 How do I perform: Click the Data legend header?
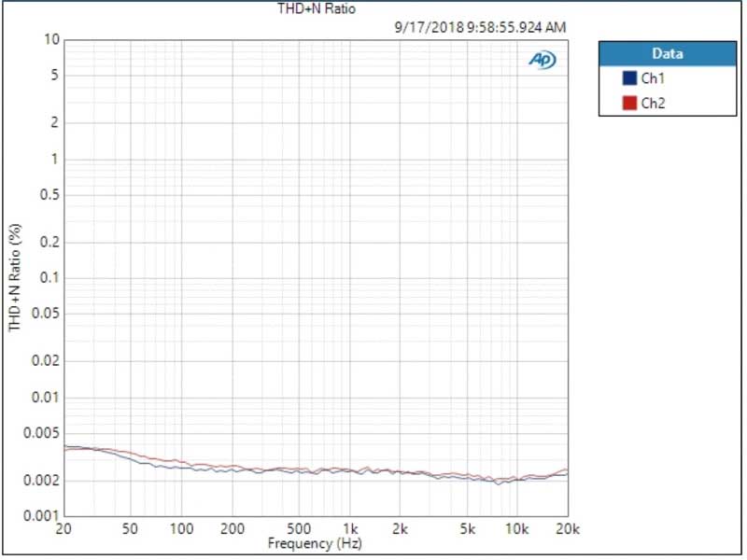tap(667, 54)
